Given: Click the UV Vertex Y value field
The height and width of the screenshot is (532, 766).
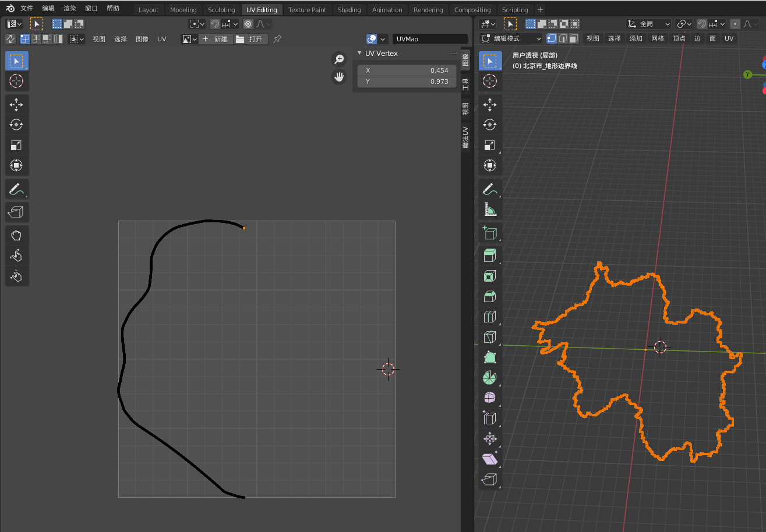Looking at the screenshot, I should pyautogui.click(x=407, y=81).
